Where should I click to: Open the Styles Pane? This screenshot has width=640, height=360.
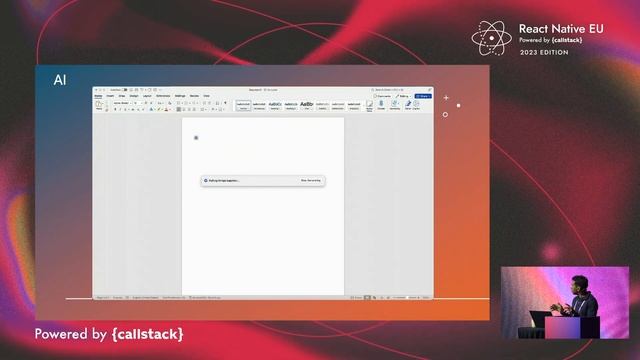tap(369, 106)
